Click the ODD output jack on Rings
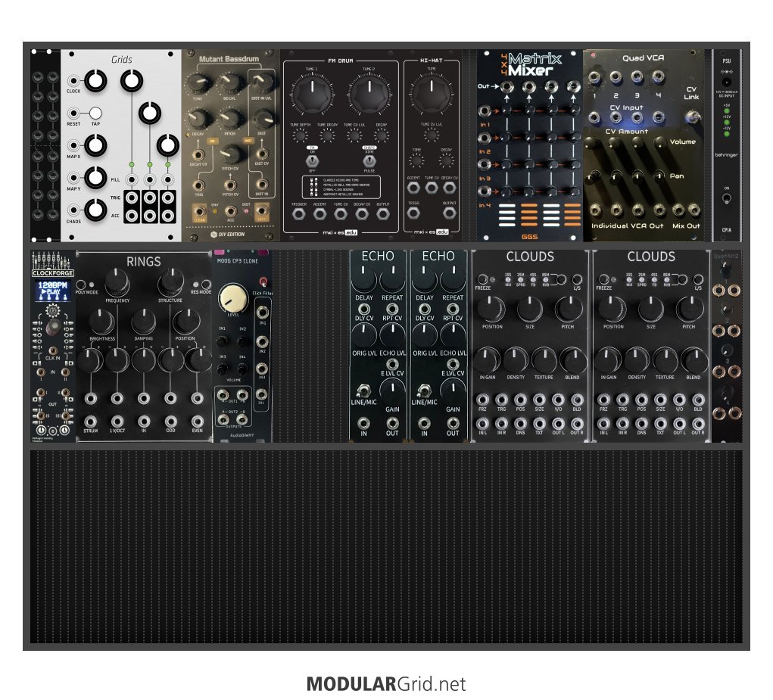Image resolution: width=773 pixels, height=700 pixels. (170, 422)
